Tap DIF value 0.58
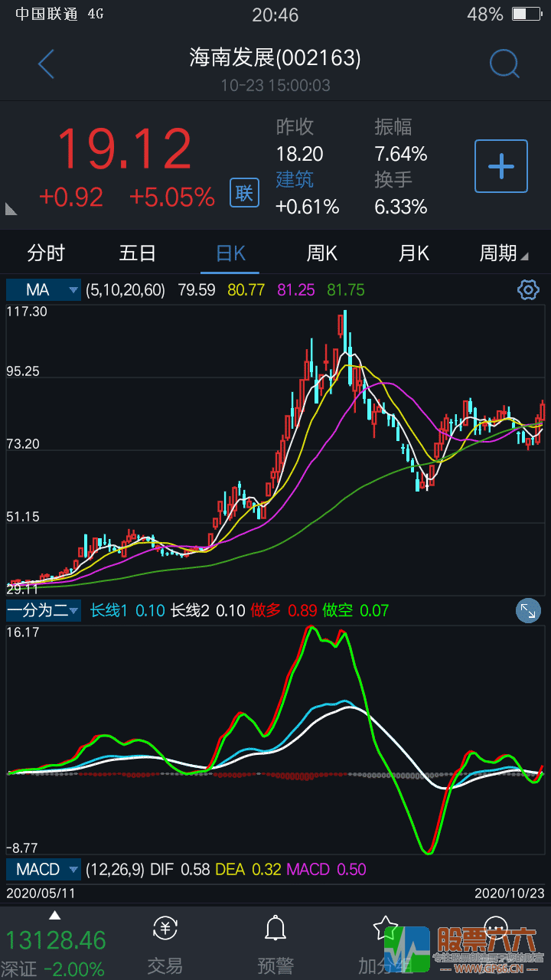Image resolution: width=551 pixels, height=980 pixels. coord(196,870)
